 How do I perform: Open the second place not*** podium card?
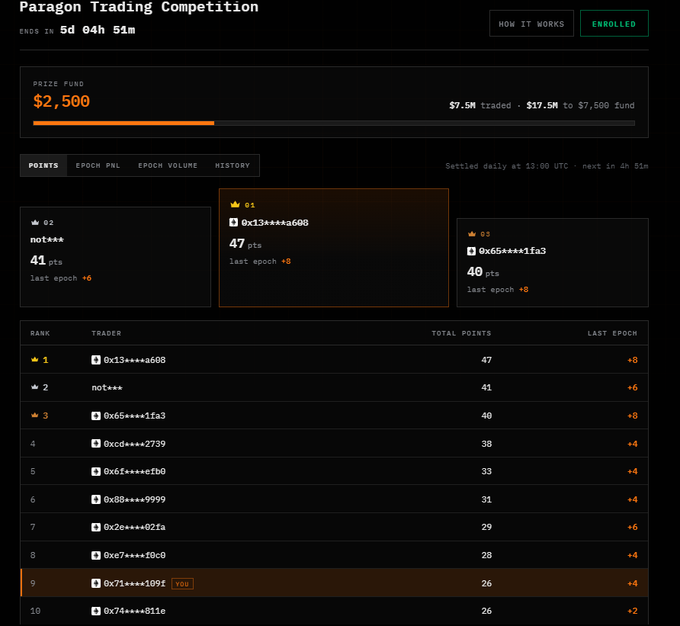pos(115,257)
